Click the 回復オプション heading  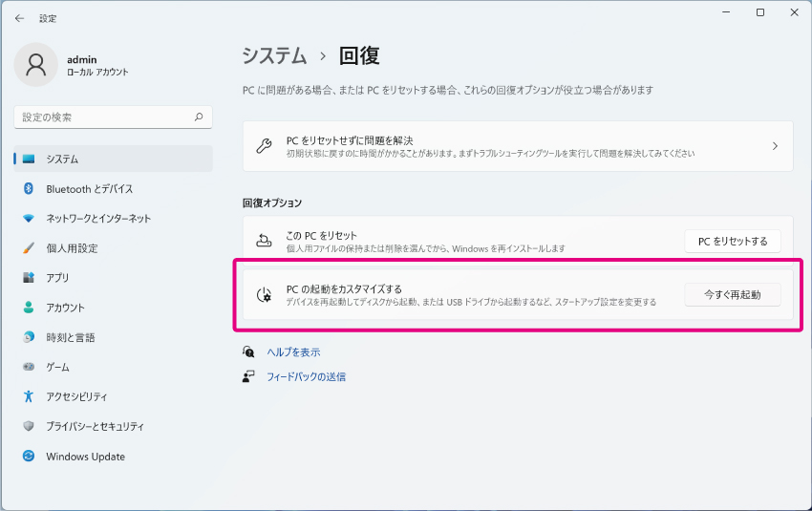click(272, 202)
